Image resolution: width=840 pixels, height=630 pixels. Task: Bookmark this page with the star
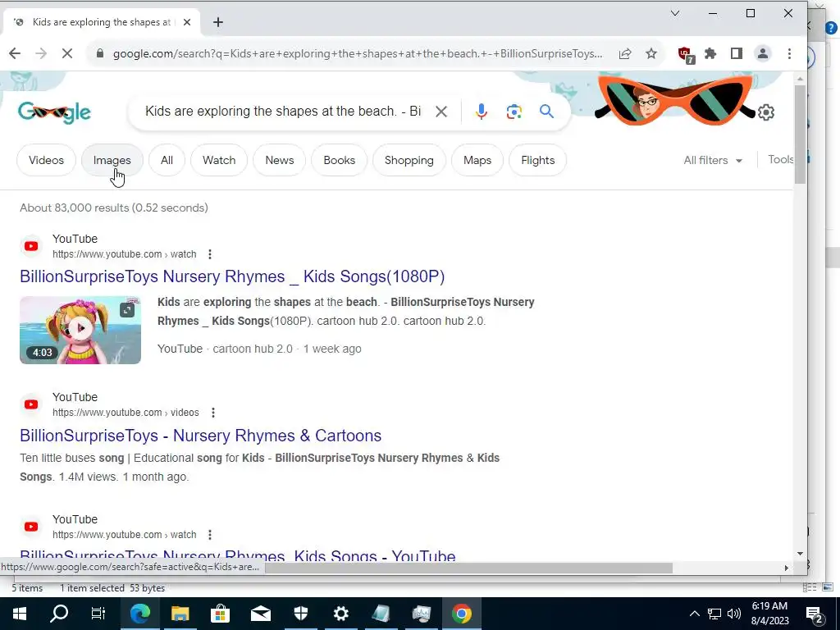pos(651,53)
